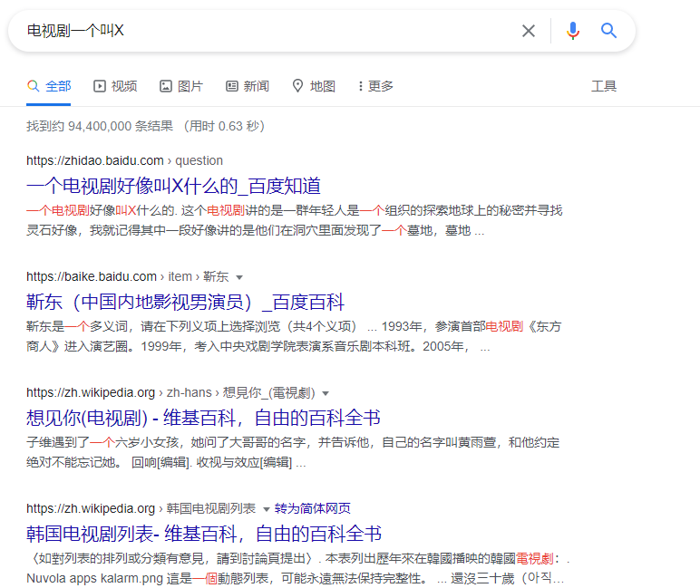Click the zh.wikipedia.org › 韩国电视剧列表 URL text
Viewport: 700px width, 588px height.
click(141, 508)
